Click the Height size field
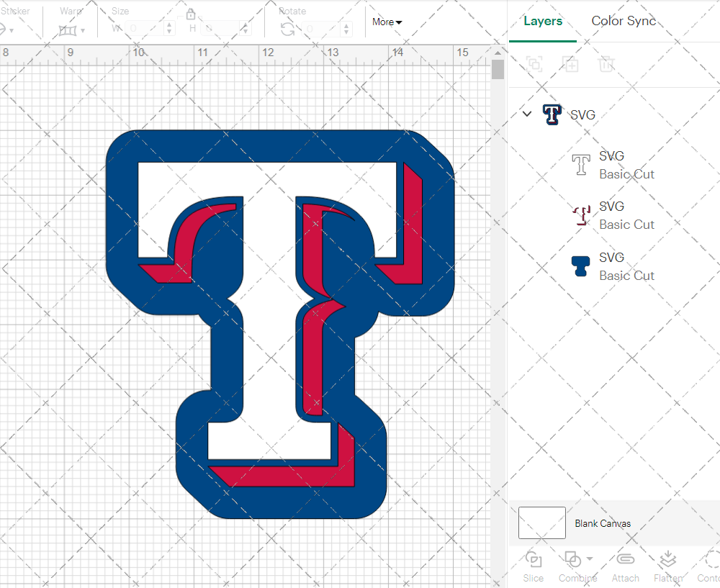The height and width of the screenshot is (588, 720). (220, 29)
